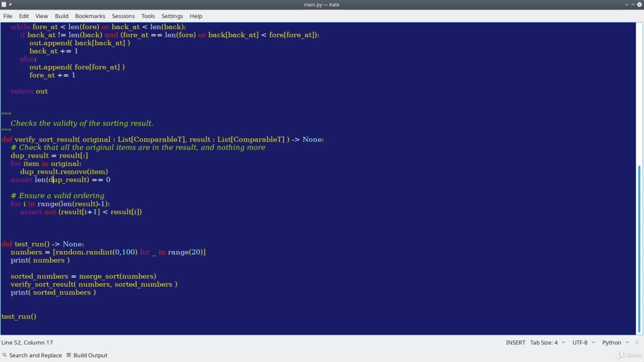Click the 'for i in range(len(result)-1):' line

pos(60,204)
